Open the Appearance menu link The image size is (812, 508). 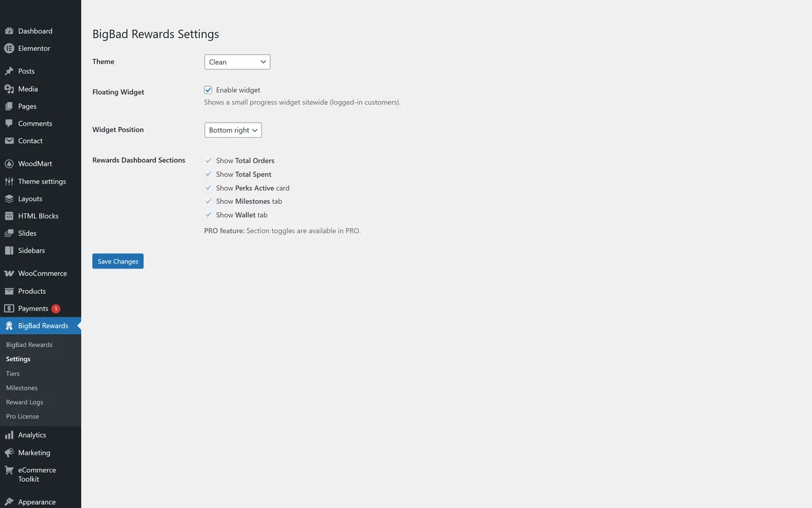(37, 502)
